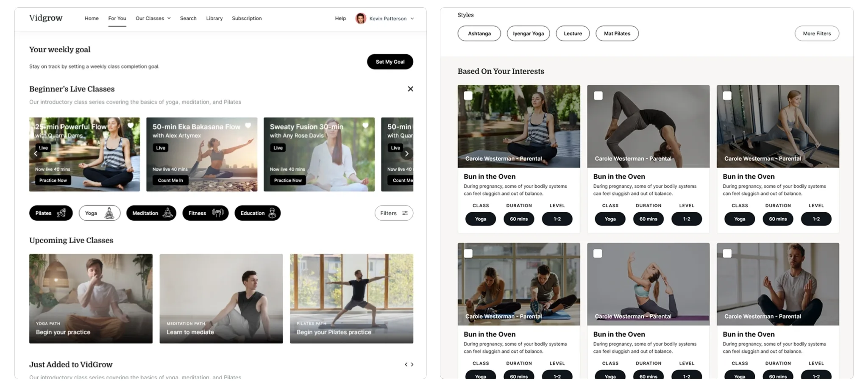The width and height of the screenshot is (868, 386).
Task: Check the first Bun in the Oven card checkbox
Action: (x=468, y=96)
